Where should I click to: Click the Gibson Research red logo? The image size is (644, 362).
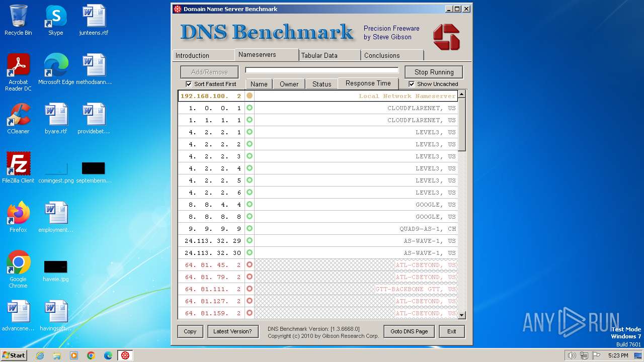click(446, 37)
